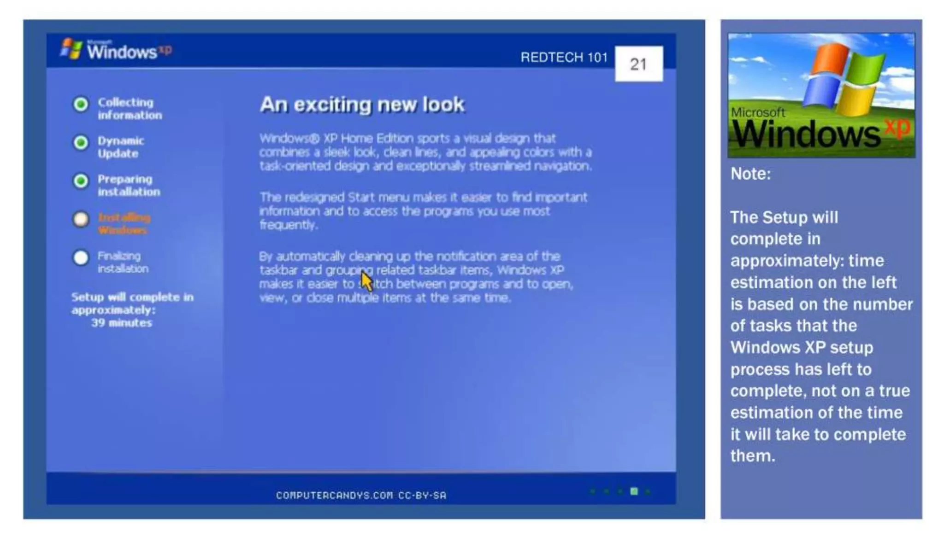944x560 pixels.
Task: Click the white 'Finalizing installation' step indicator
Action: pyautogui.click(x=81, y=257)
